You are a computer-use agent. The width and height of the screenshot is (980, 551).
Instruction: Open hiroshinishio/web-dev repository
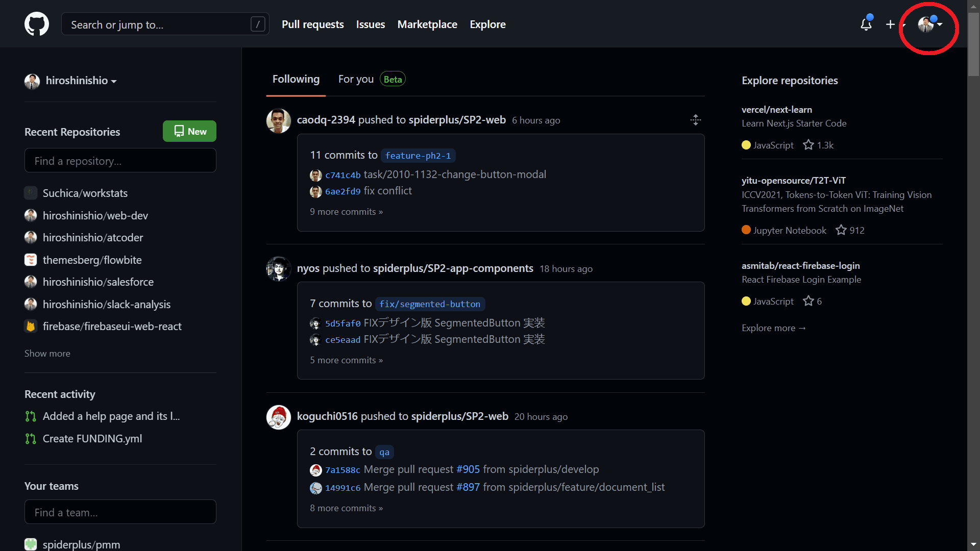pos(95,215)
